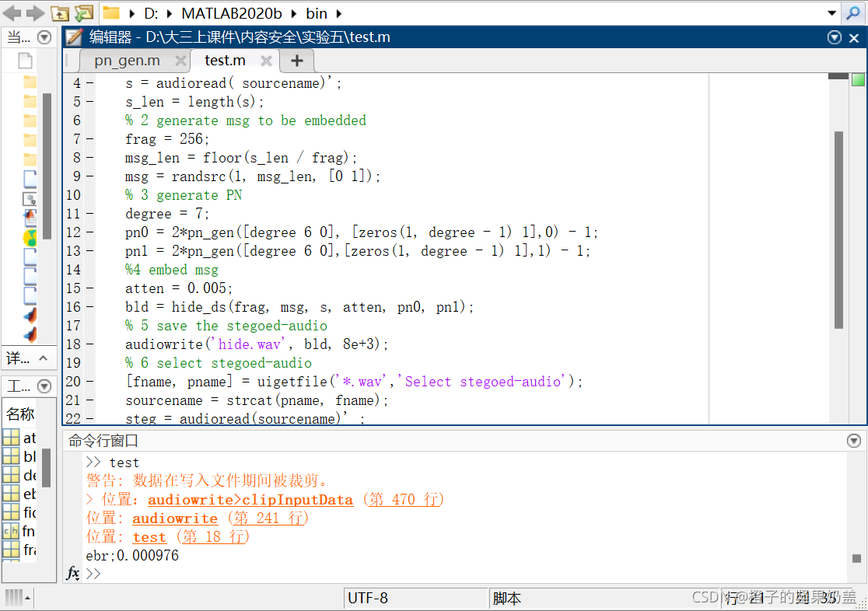Follow the 第 18 行 link

coord(215,537)
